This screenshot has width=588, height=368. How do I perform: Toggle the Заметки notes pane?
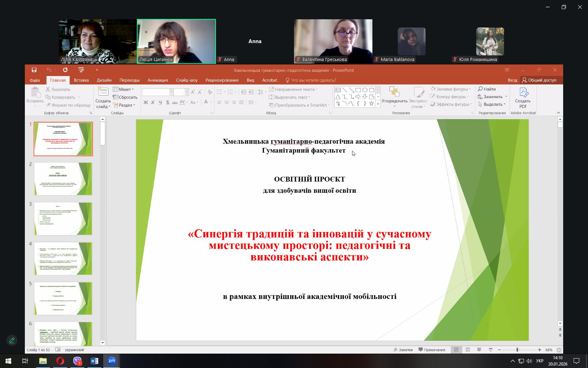(403, 350)
